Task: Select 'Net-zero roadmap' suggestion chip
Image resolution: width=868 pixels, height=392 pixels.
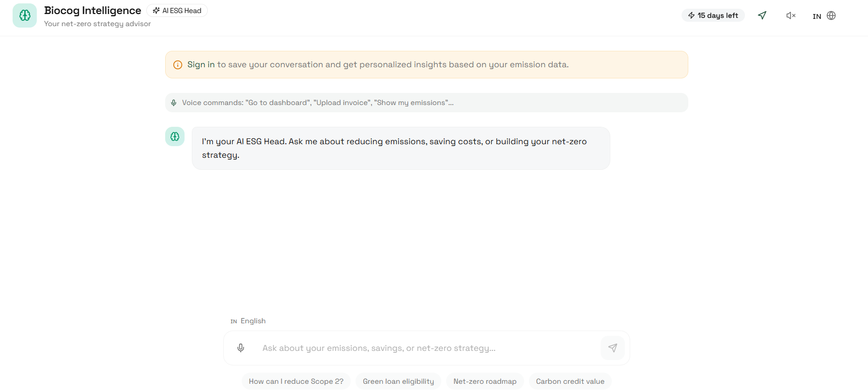Action: (485, 381)
